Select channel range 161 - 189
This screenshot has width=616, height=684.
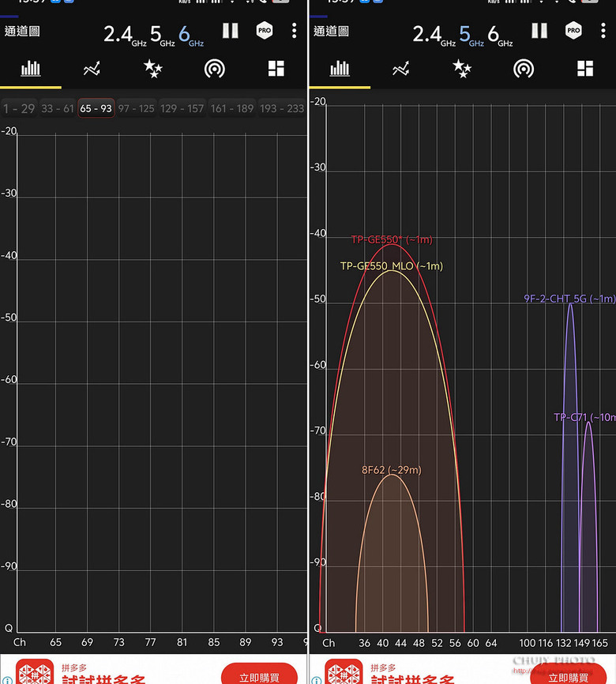pyautogui.click(x=232, y=108)
